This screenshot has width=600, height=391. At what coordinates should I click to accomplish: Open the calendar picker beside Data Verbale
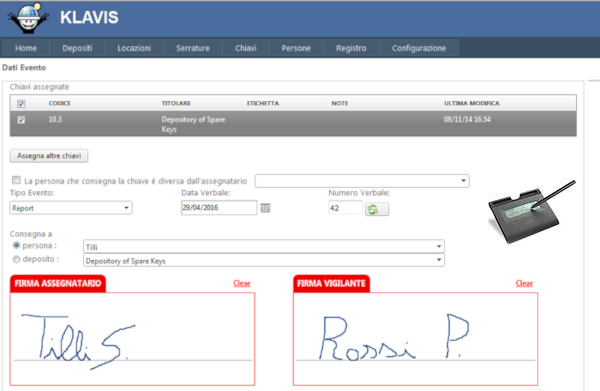tap(265, 208)
